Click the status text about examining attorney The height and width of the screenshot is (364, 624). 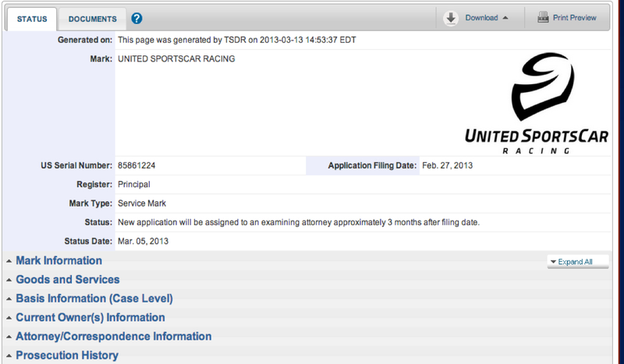299,222
